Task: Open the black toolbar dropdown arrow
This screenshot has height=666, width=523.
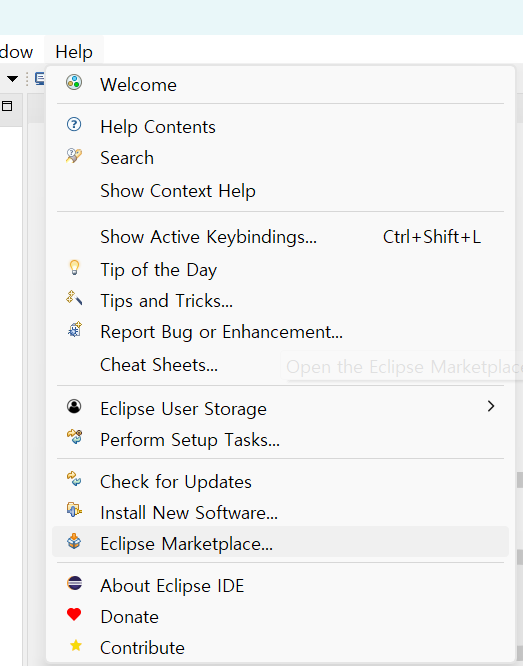Action: point(13,79)
